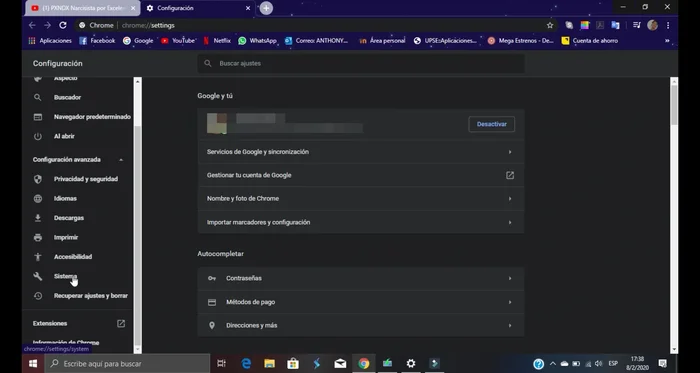Open the Cuenta de ahorro bookmark
Image resolution: width=700 pixels, height=373 pixels.
[590, 41]
